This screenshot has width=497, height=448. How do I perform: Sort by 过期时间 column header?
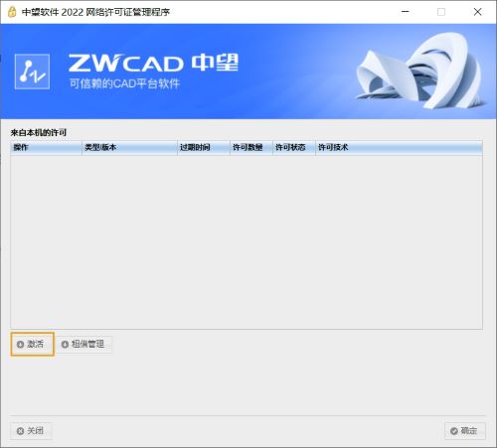(203, 147)
